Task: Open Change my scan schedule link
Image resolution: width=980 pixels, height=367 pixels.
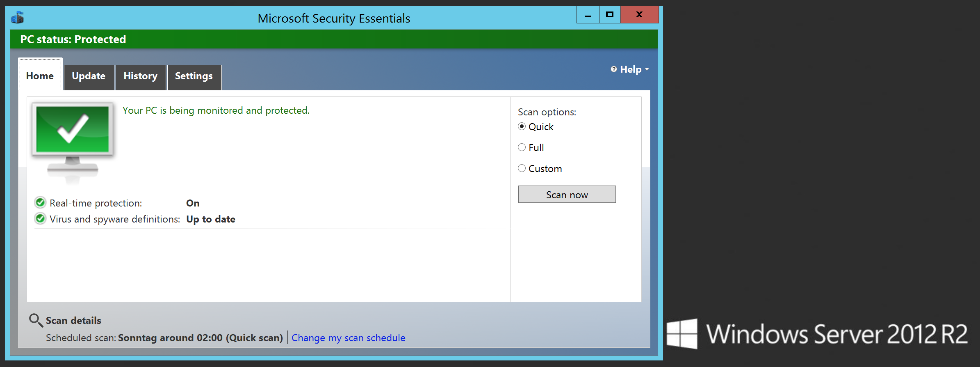Action: click(348, 338)
